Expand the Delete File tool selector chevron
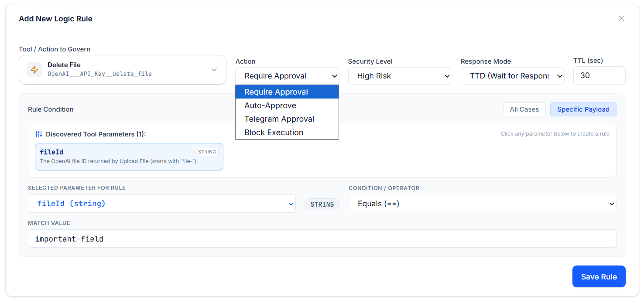Screen dimensions: 644x303 click(214, 70)
